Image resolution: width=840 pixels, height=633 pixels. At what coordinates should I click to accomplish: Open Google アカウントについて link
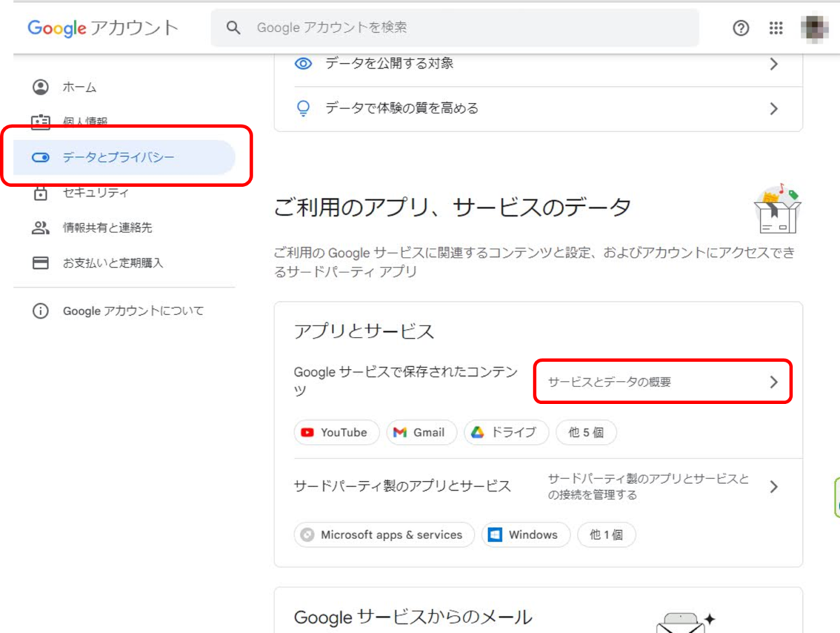[133, 311]
